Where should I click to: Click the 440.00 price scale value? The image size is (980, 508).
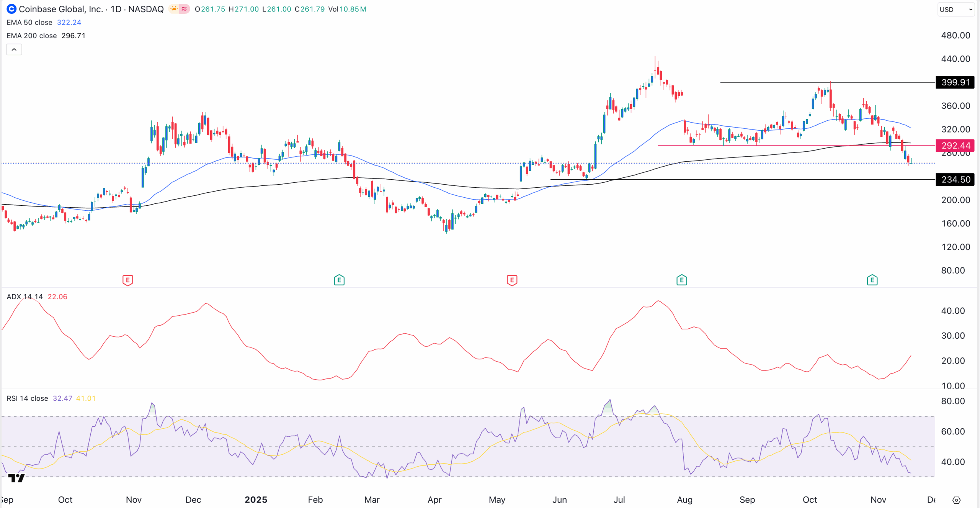pyautogui.click(x=955, y=59)
